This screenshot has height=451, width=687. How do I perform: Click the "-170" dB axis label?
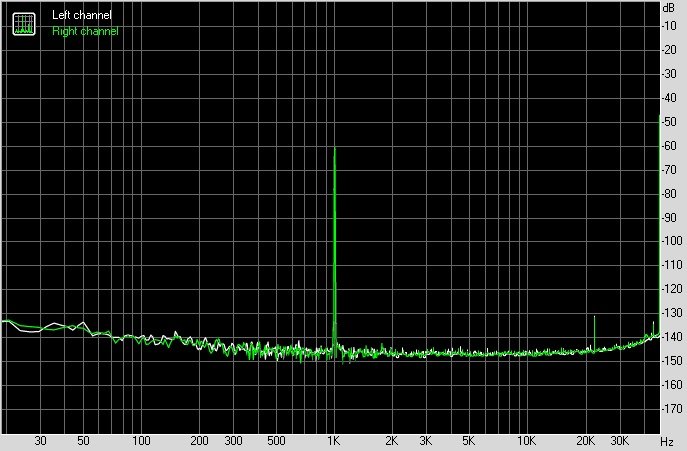[671, 408]
